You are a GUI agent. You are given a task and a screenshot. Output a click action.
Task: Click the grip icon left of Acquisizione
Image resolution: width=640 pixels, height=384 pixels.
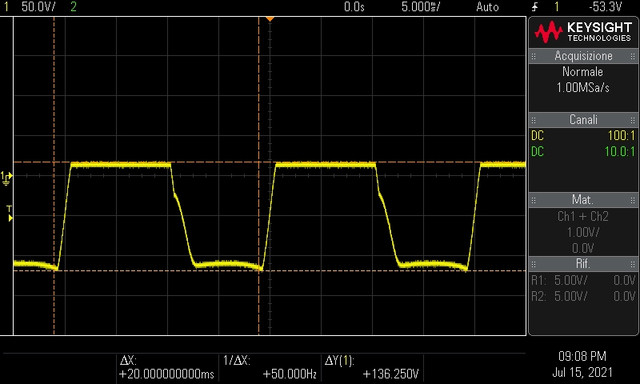click(x=533, y=56)
